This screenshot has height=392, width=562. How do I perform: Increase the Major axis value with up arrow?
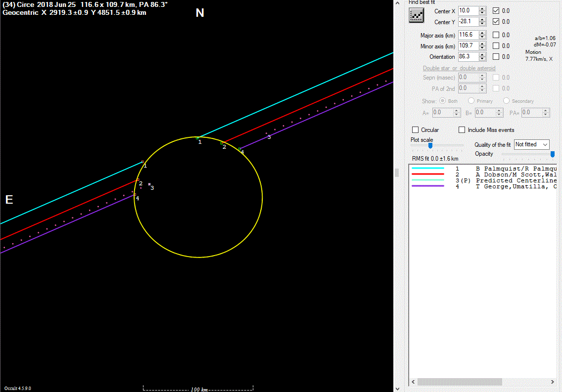(482, 33)
